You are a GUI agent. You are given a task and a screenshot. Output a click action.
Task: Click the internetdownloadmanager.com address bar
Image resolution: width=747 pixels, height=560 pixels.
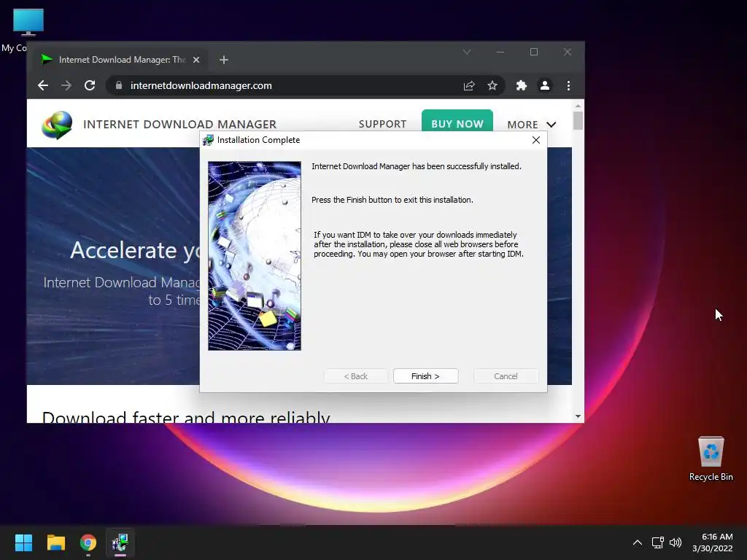click(x=305, y=86)
